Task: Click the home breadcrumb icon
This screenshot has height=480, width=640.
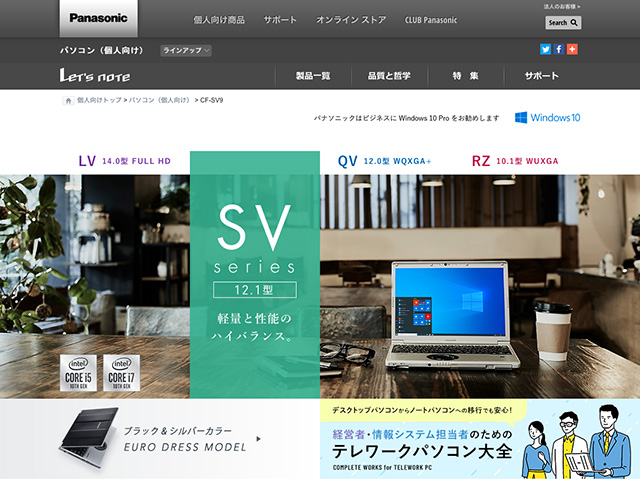Action: point(68,100)
